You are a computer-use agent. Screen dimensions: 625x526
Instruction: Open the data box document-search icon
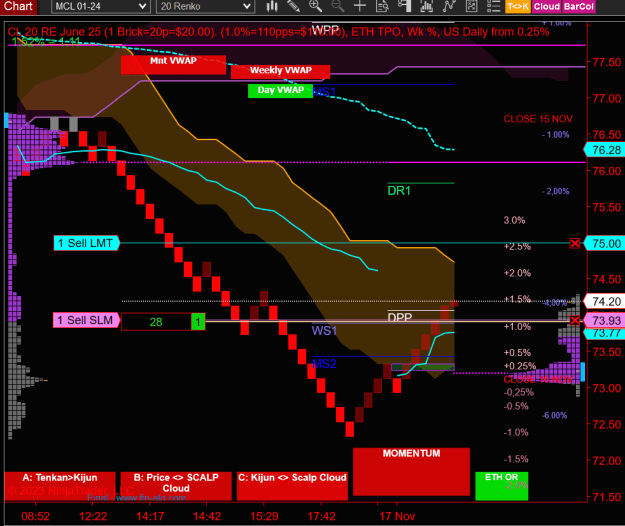382,6
